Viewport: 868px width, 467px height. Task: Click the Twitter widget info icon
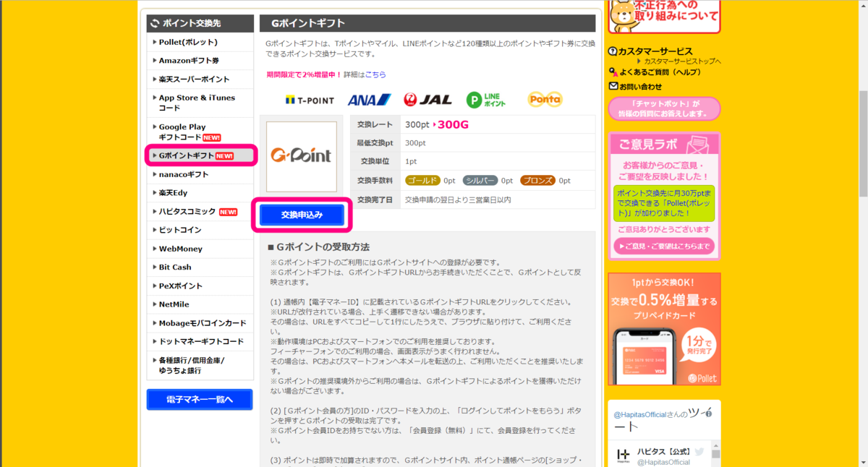tap(710, 412)
